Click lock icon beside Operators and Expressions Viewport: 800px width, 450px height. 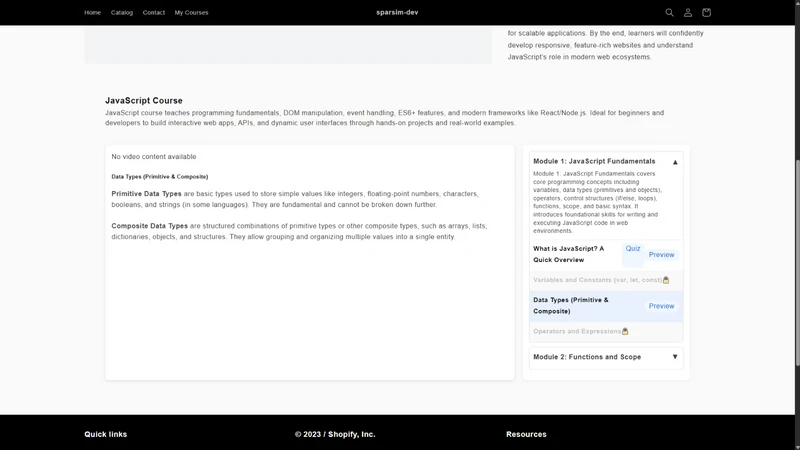[625, 331]
